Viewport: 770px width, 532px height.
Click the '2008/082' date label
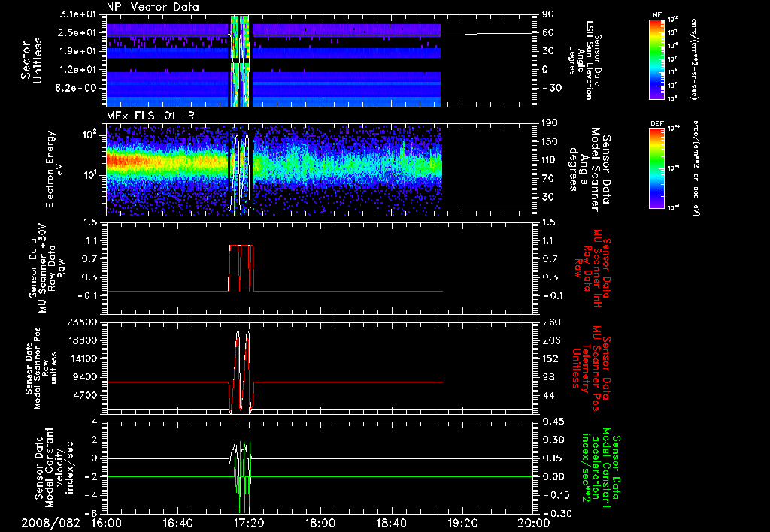50,523
